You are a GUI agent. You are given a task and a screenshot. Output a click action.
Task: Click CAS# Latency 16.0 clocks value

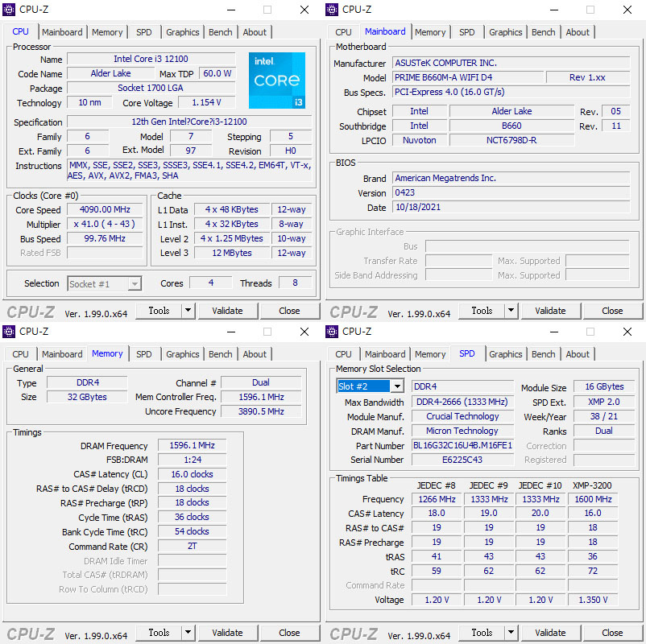192,474
